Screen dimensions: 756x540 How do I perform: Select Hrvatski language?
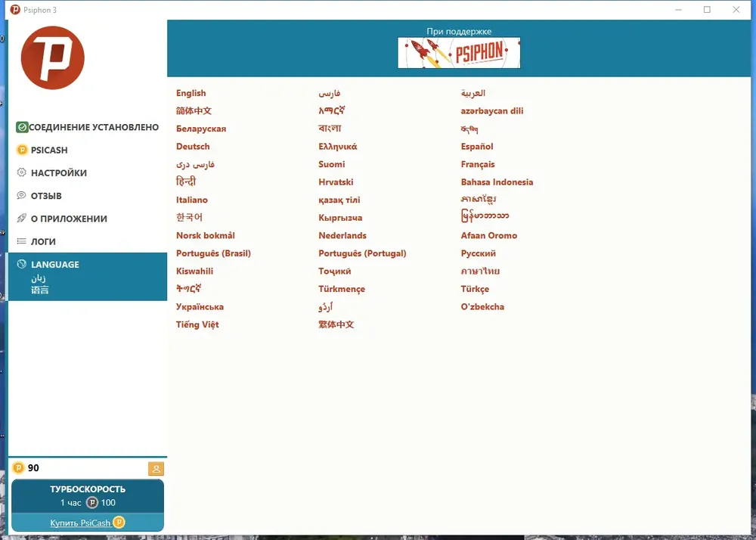coord(336,182)
